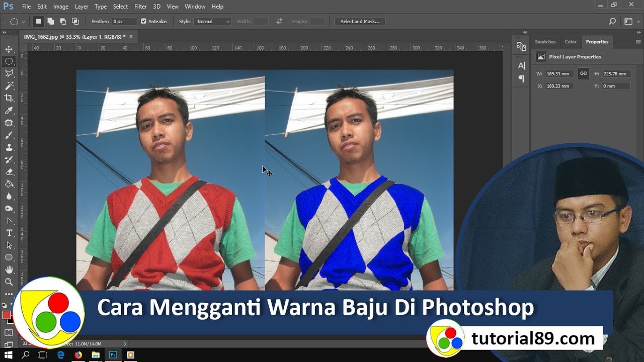This screenshot has width=644, height=362.
Task: Select the Pen tool
Action: pos(9,221)
